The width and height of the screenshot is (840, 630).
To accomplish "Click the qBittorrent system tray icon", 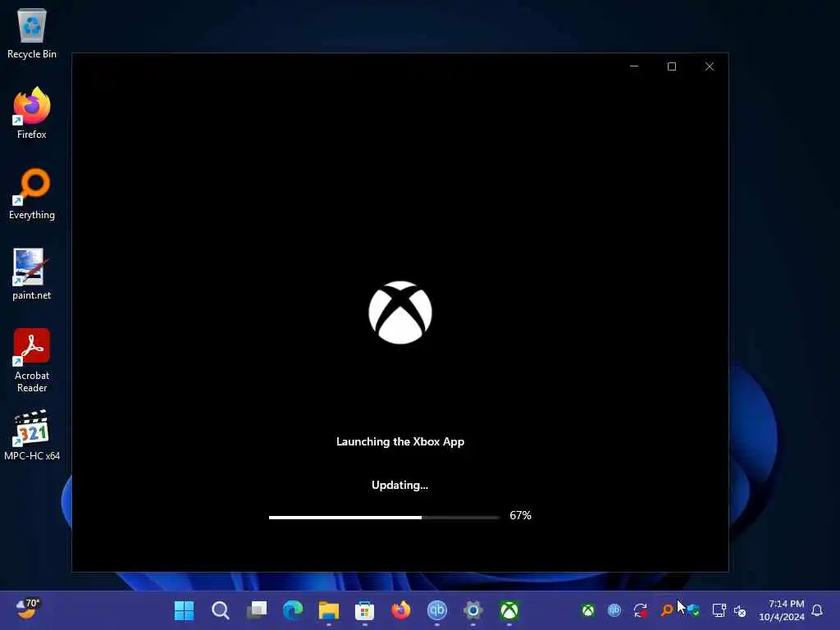I will click(x=614, y=610).
